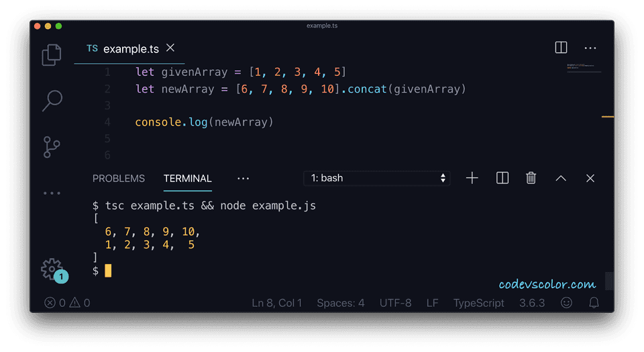
Task: Open the feedback smiley icon
Action: click(566, 303)
